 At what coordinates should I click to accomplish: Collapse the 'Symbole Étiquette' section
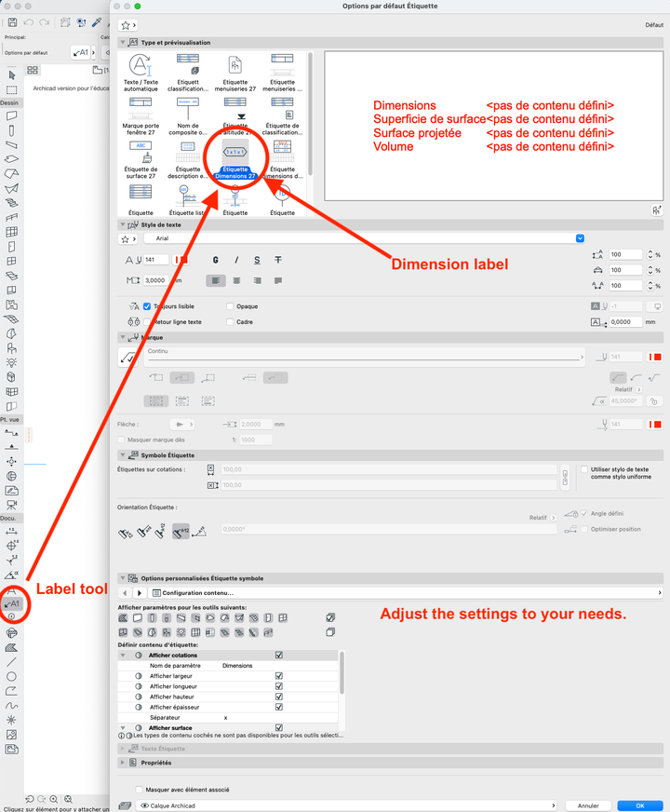point(123,455)
